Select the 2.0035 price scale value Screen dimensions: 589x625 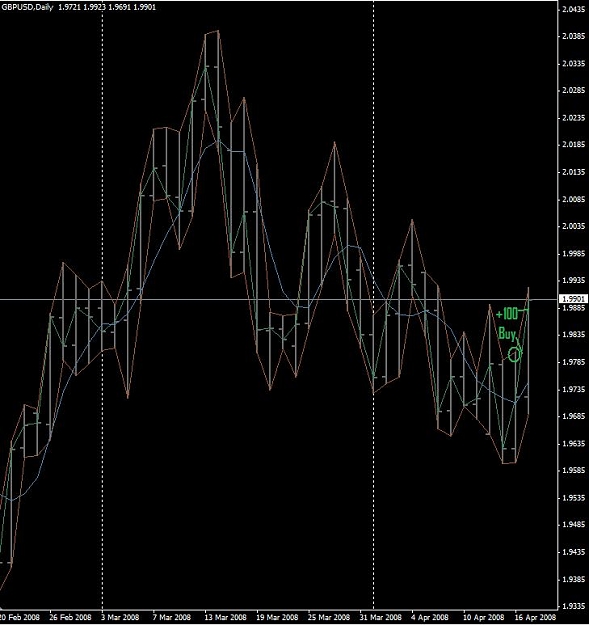(x=574, y=226)
